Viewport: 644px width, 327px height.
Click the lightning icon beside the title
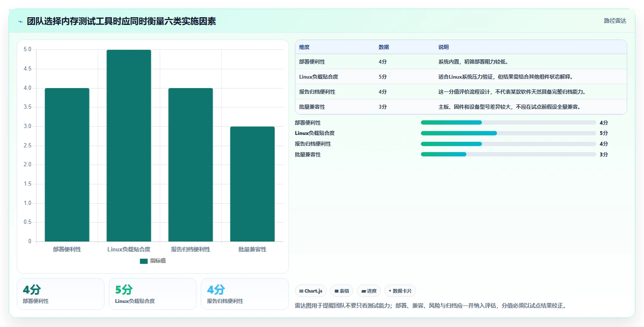click(20, 21)
